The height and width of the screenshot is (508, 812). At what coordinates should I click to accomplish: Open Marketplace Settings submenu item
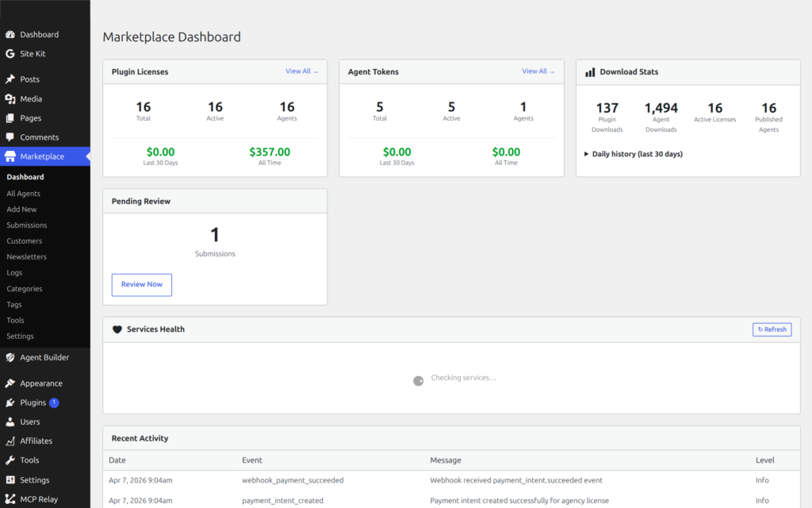[x=20, y=337]
